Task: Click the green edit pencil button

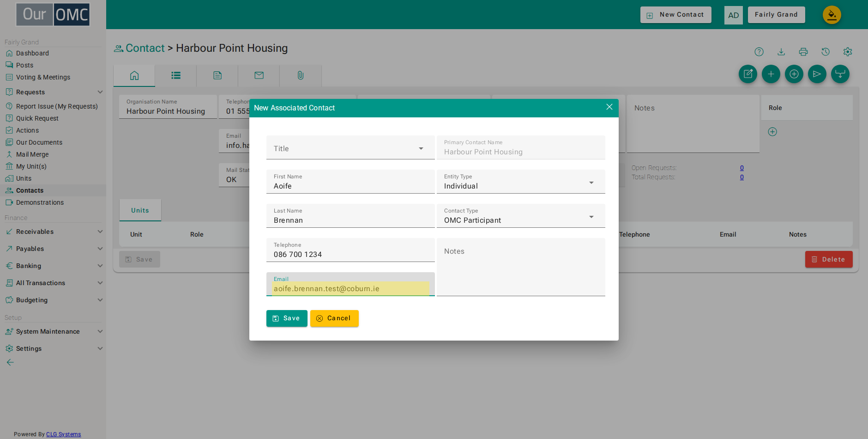Action: 748,74
